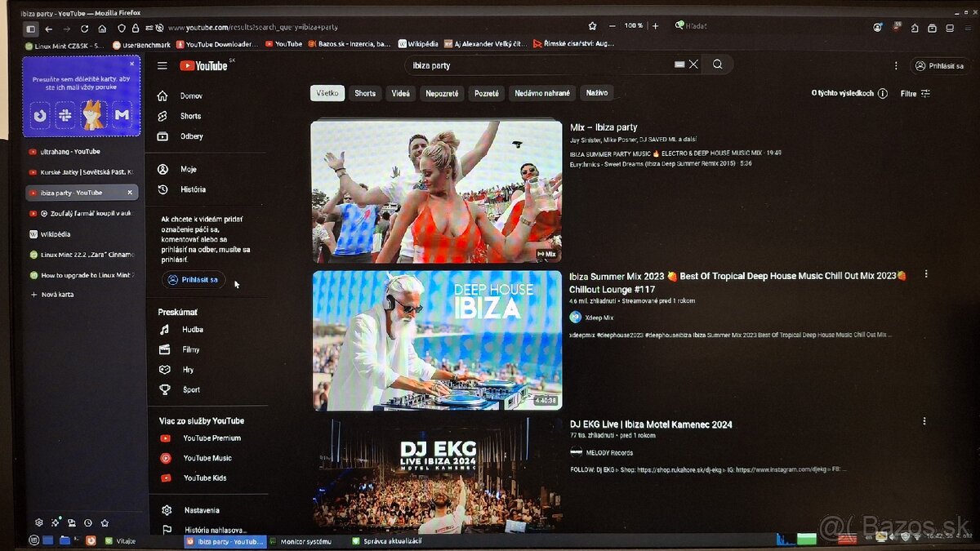Open the YouTube hamburger guide menu
Viewport: 980px width, 551px height.
pyautogui.click(x=163, y=65)
